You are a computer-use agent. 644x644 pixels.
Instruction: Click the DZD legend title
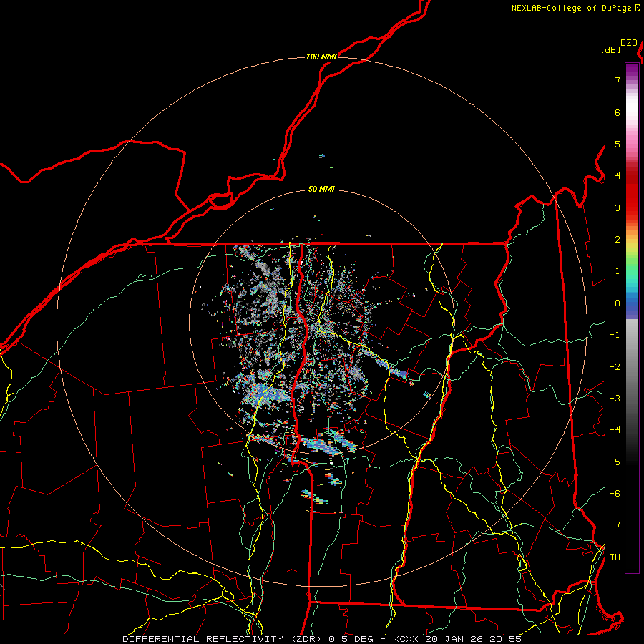(x=629, y=43)
